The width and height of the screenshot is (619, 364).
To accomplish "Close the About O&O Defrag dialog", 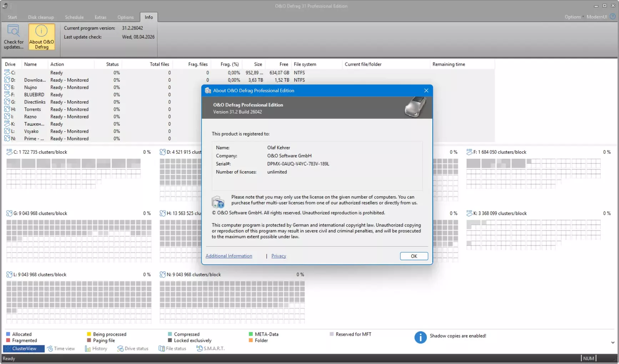I will 426,91.
